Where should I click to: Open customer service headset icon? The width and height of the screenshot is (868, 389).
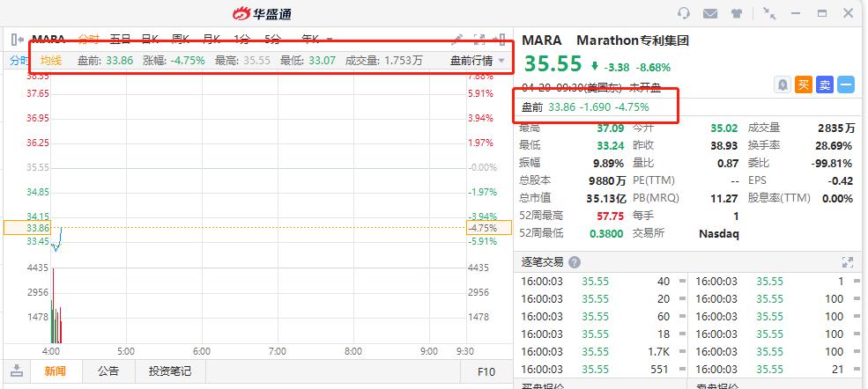(x=684, y=13)
